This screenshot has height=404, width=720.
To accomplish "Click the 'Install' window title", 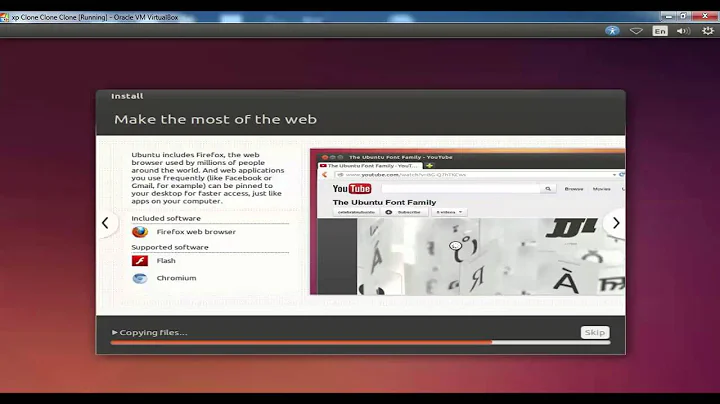I will coord(127,96).
